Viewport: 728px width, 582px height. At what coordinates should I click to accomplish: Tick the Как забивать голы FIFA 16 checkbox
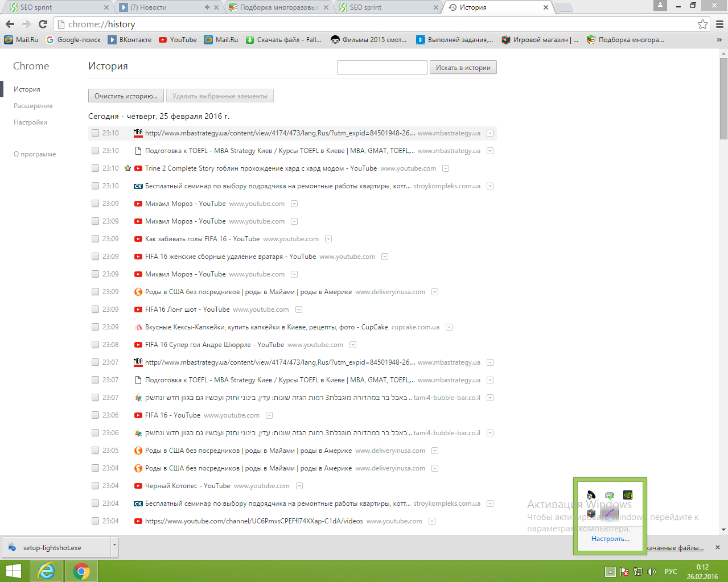coord(96,239)
